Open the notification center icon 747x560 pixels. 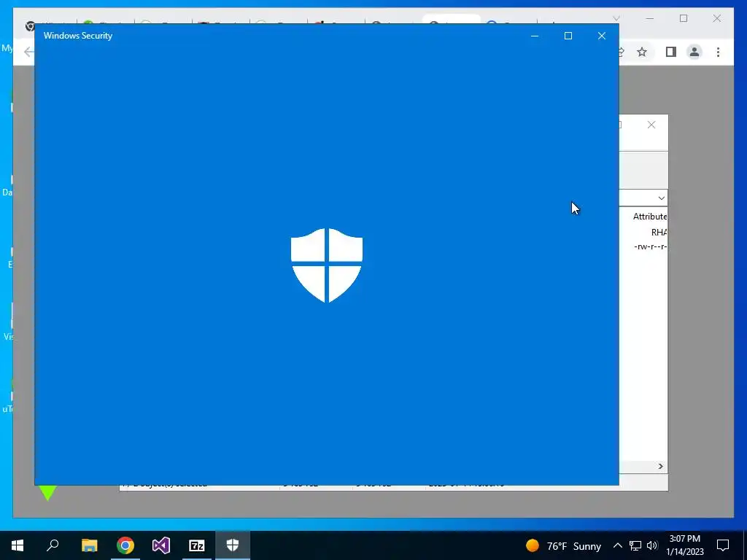click(x=723, y=545)
